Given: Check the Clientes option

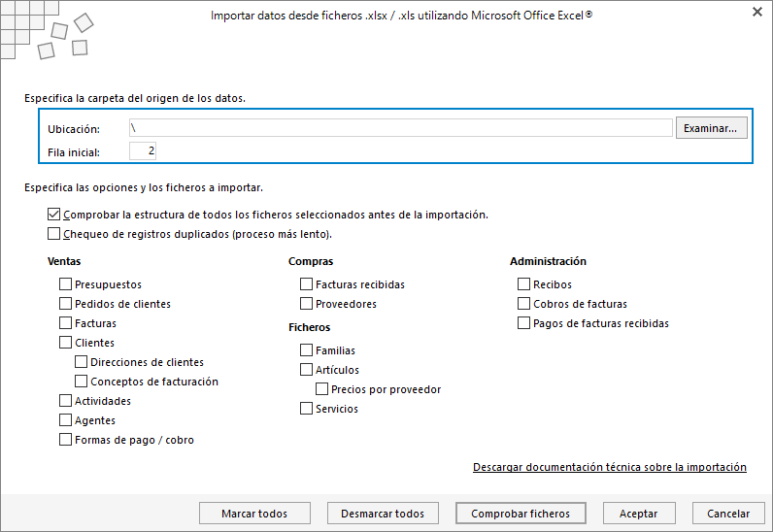Looking at the screenshot, I should tap(65, 342).
